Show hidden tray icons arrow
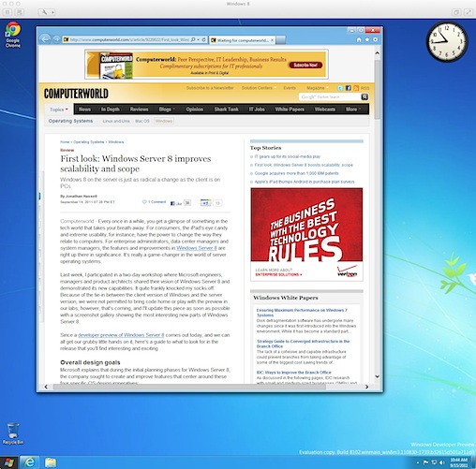This screenshot has width=476, height=469. (418, 462)
